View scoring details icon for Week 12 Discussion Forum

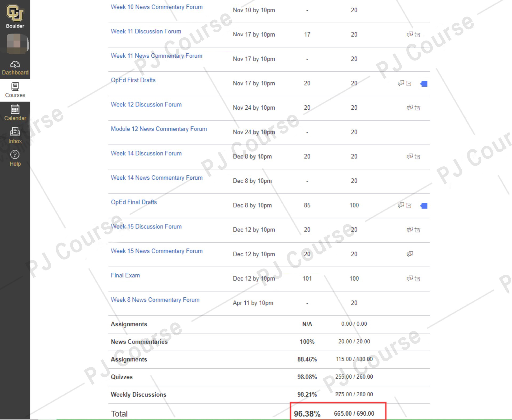pyautogui.click(x=417, y=108)
